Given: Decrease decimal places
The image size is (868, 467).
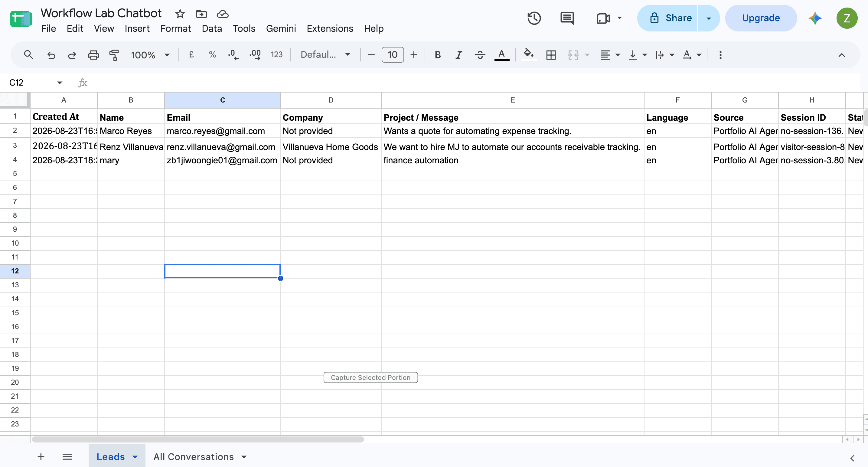Looking at the screenshot, I should [x=233, y=54].
